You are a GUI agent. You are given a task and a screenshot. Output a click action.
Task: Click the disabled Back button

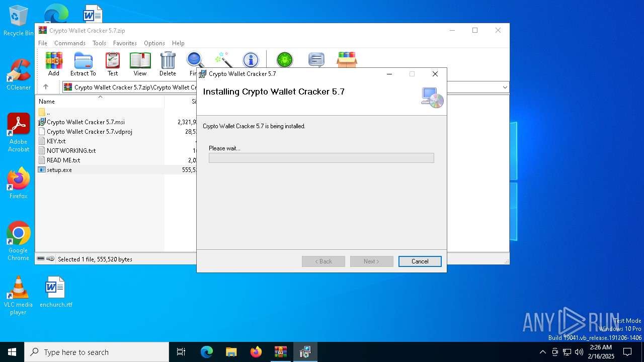click(x=324, y=261)
